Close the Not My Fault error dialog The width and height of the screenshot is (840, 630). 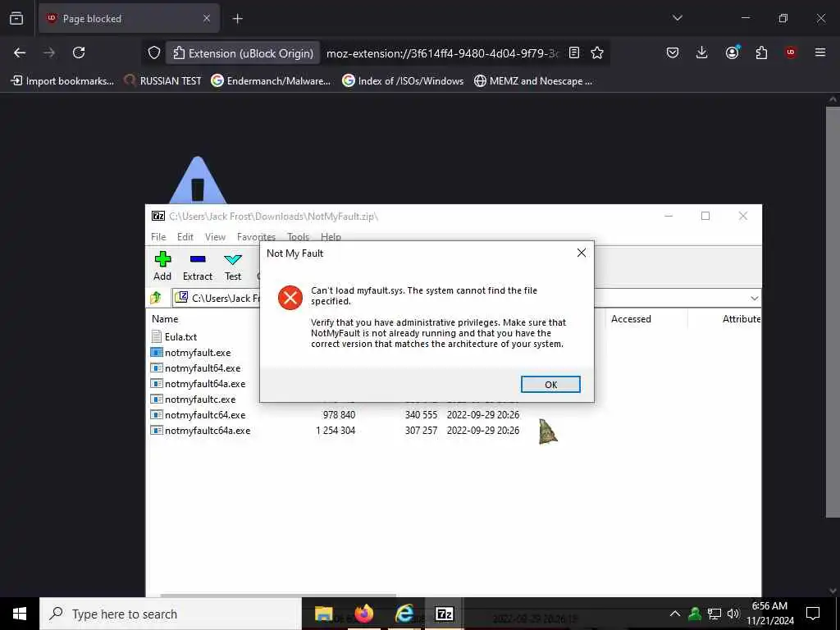tap(582, 253)
